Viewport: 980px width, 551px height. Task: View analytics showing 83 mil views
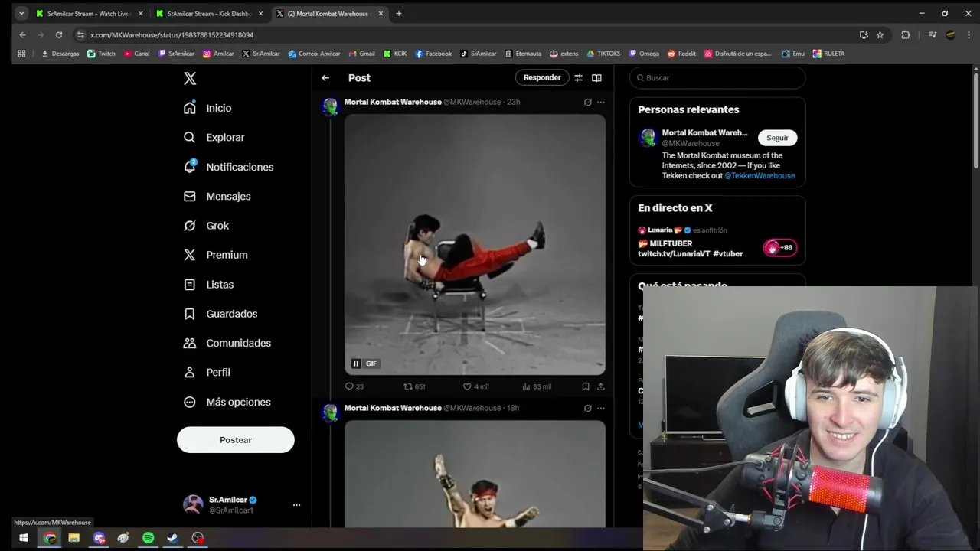click(537, 386)
